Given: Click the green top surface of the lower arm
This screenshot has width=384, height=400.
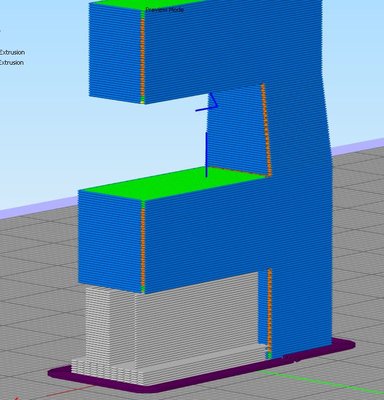Looking at the screenshot, I should point(173,183).
